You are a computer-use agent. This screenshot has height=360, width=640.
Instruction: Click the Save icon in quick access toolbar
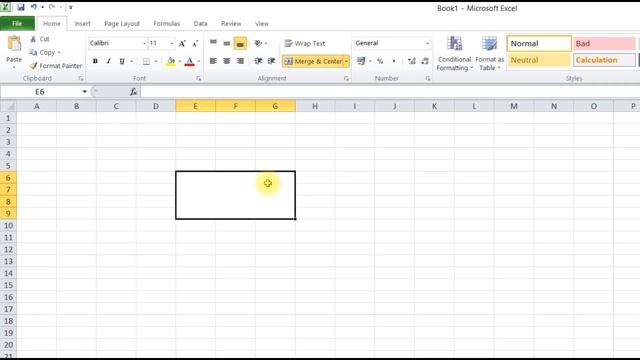20,7
